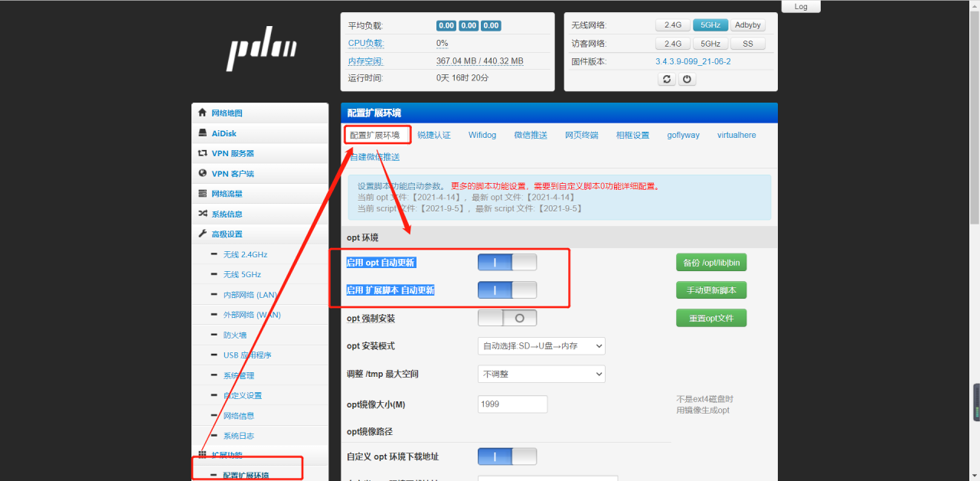Image resolution: width=980 pixels, height=481 pixels.
Task: Open the 调整 /tmp 最大空间 dropdown
Action: coord(541,374)
